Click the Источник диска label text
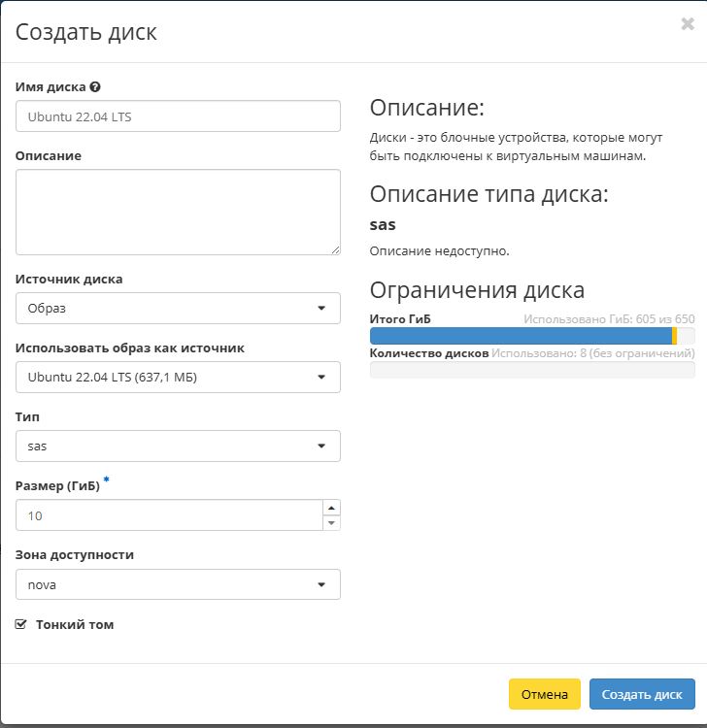The height and width of the screenshot is (728, 707). (x=69, y=279)
